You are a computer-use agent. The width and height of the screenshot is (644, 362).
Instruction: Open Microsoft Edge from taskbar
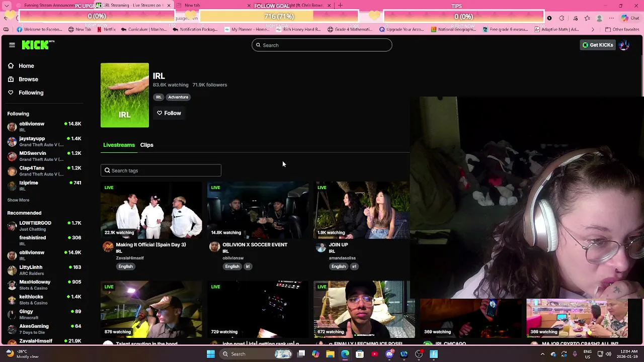tap(345, 354)
